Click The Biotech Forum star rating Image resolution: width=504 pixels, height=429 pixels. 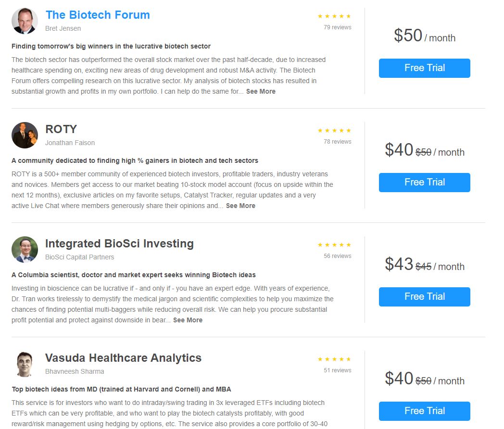coord(334,16)
